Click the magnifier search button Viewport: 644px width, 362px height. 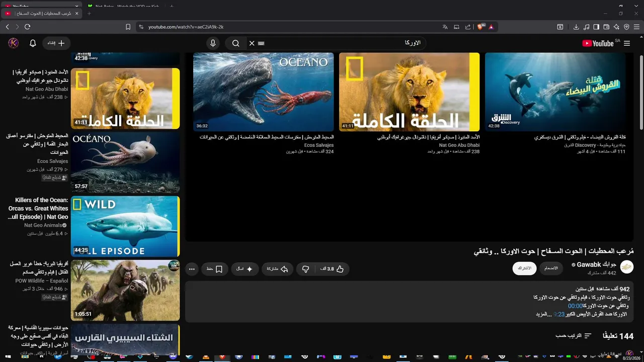[235, 43]
